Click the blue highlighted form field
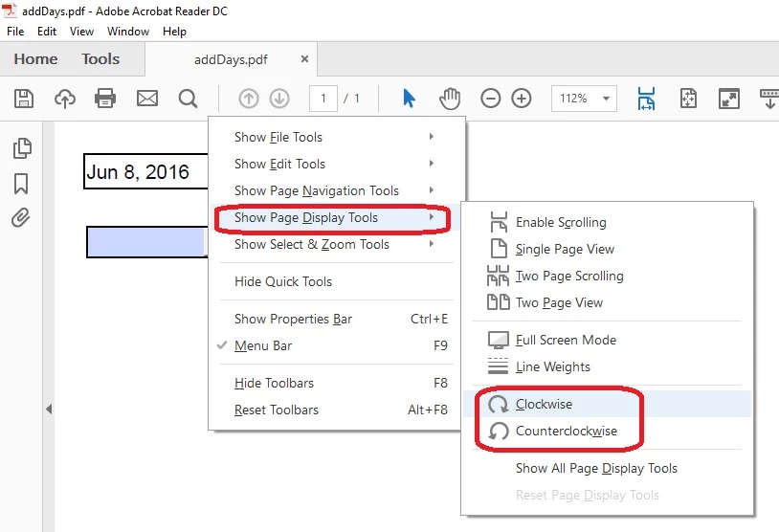Image resolution: width=779 pixels, height=532 pixels. (x=147, y=242)
